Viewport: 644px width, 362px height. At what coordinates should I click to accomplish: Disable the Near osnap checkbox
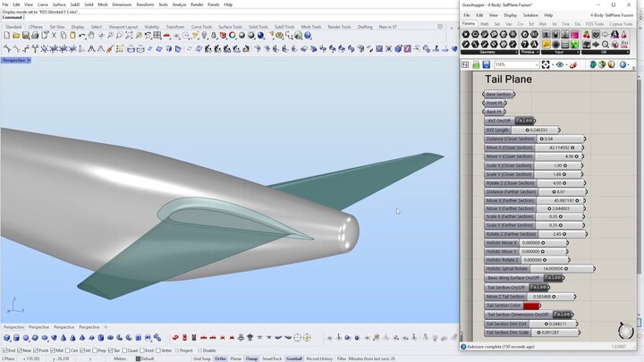(20, 350)
